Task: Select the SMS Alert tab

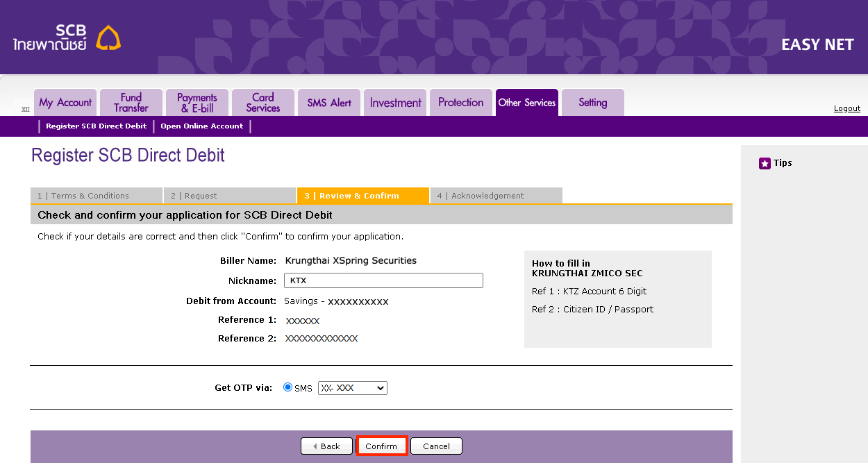Action: coord(329,103)
